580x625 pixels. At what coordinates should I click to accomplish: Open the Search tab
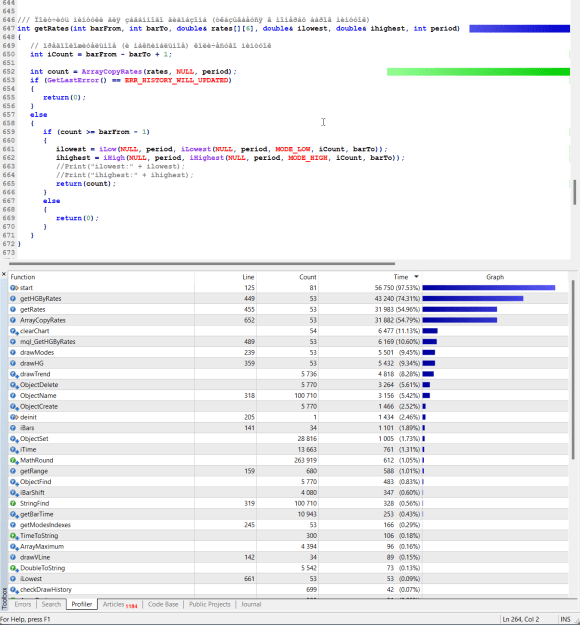tap(51, 604)
